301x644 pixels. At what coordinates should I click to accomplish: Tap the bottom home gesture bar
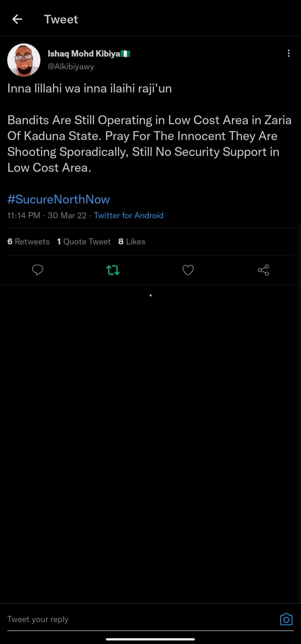point(150,639)
